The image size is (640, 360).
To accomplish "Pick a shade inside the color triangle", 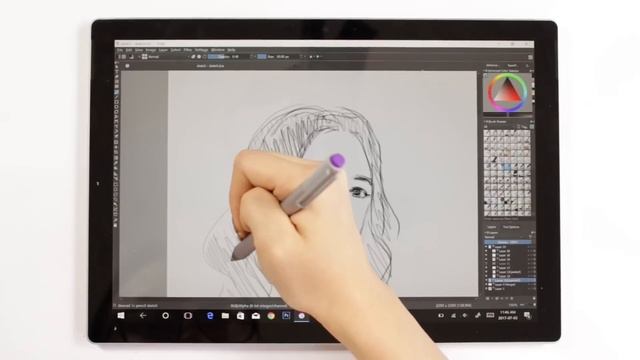I will [x=507, y=93].
